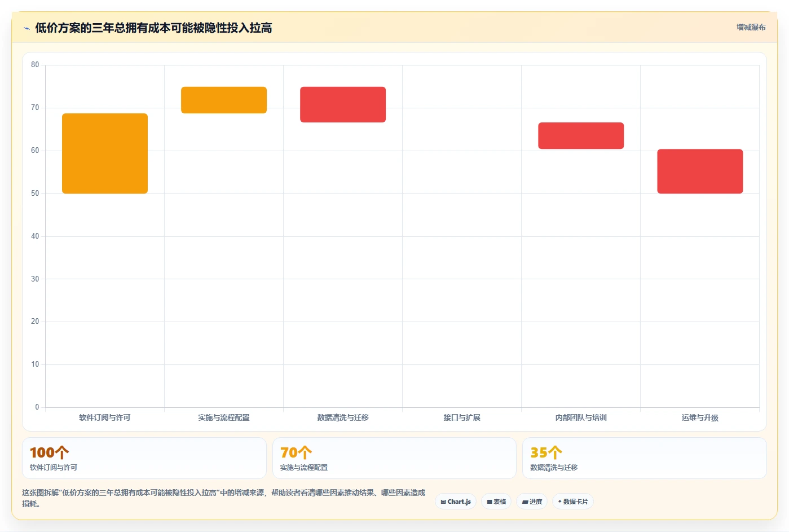The height and width of the screenshot is (532, 789).
Task: Click the x-axis label 实施与流程配置
Action: [x=224, y=417]
